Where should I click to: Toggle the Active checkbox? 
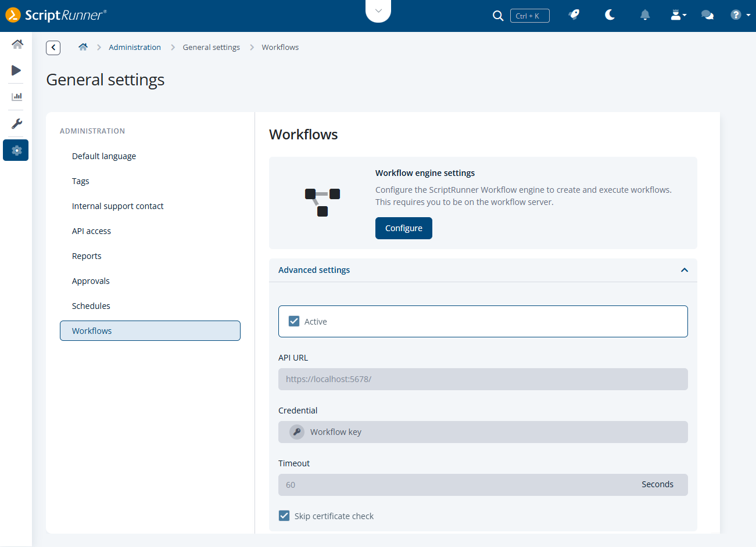click(x=294, y=321)
